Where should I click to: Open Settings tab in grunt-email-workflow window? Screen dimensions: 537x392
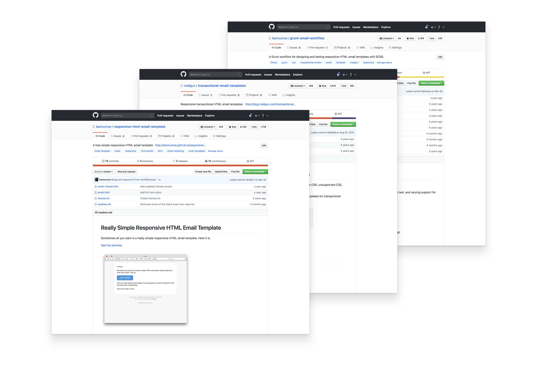click(395, 47)
